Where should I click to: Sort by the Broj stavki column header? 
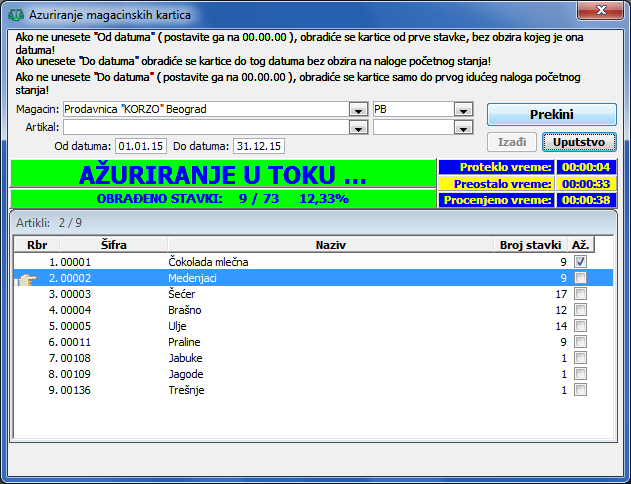(x=530, y=245)
